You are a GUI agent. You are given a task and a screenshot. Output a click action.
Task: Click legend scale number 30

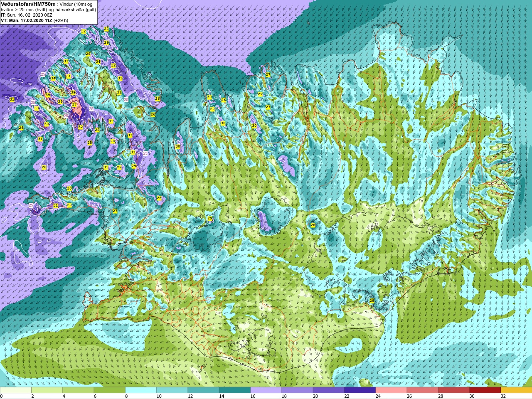(472, 396)
